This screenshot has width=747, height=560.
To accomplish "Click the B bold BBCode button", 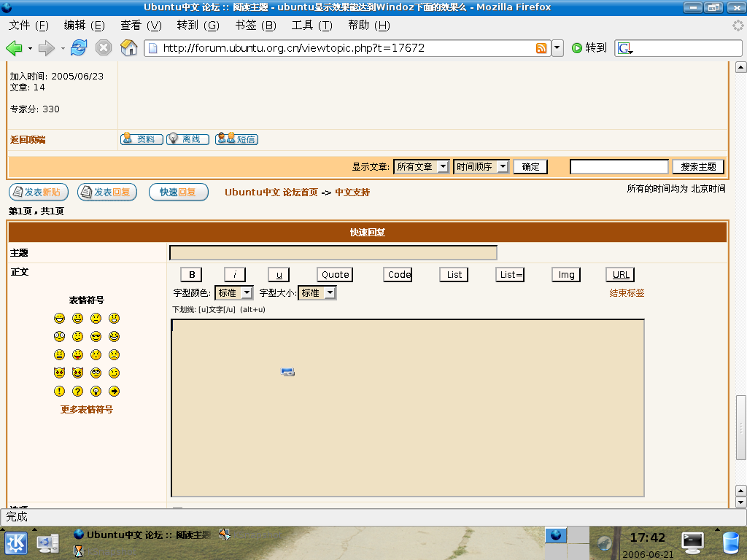I will coord(192,275).
